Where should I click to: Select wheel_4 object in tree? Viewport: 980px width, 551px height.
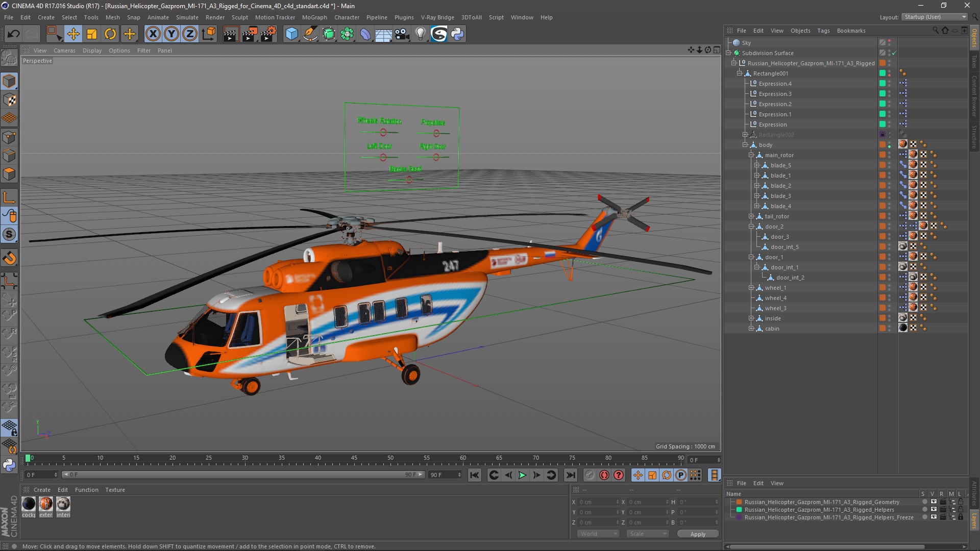775,298
